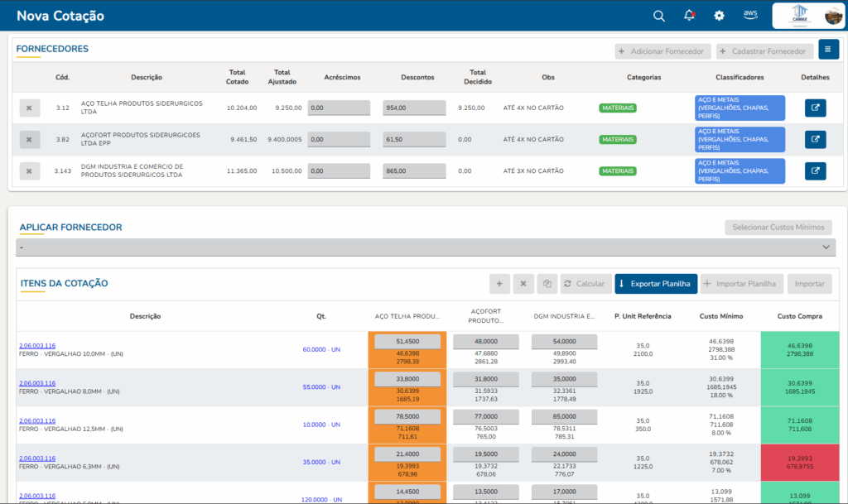Click AÇO TELHA price field showing 51,4500
848x504 pixels.
(407, 341)
